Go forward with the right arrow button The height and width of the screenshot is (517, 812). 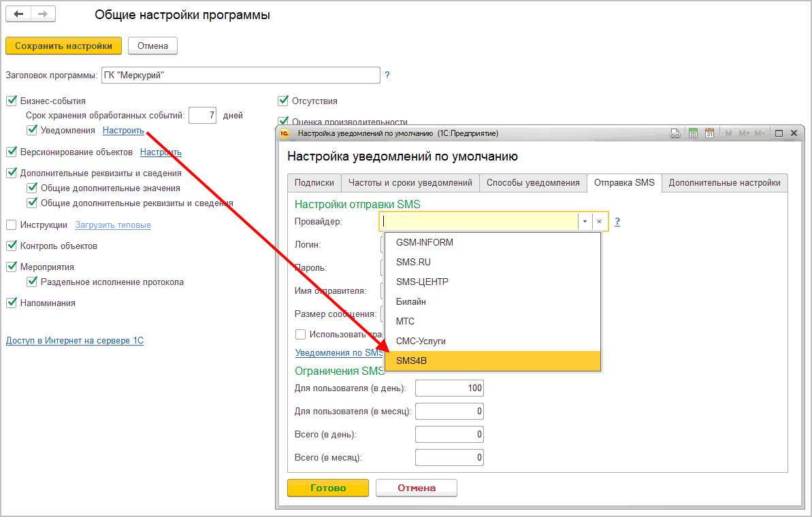coord(43,14)
